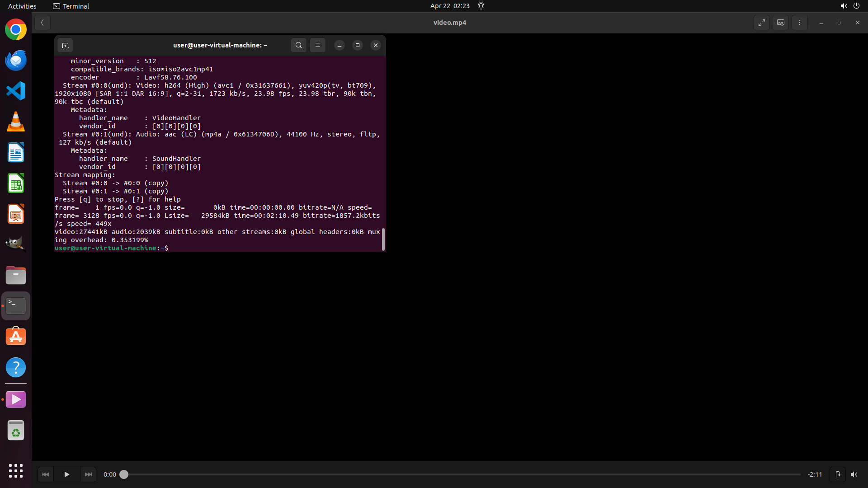Open the video player three-dot menu
Image resolution: width=868 pixels, height=488 pixels.
(799, 23)
